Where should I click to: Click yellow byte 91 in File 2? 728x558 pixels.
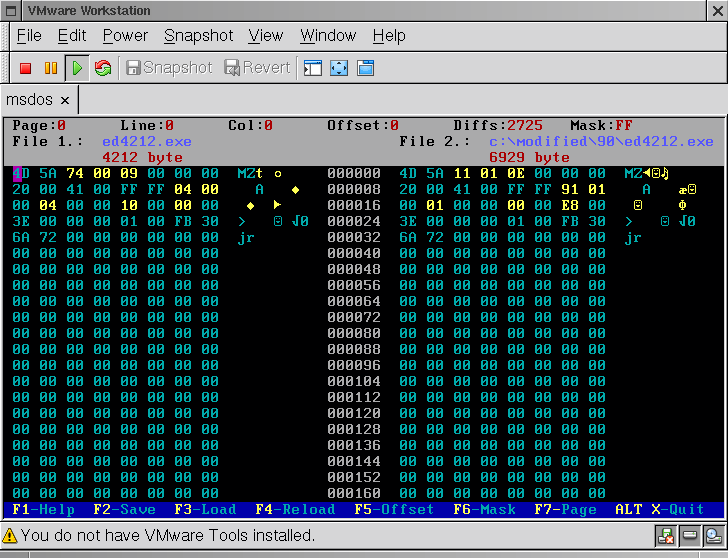(x=570, y=189)
